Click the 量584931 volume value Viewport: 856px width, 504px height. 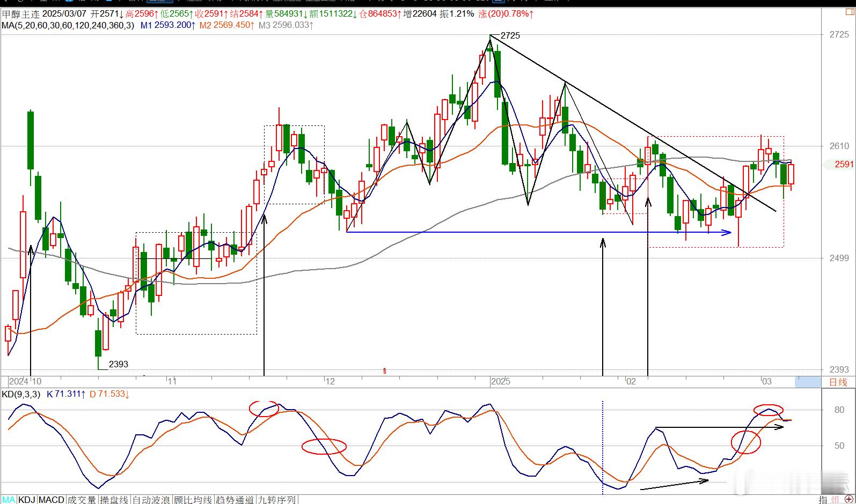[288, 14]
